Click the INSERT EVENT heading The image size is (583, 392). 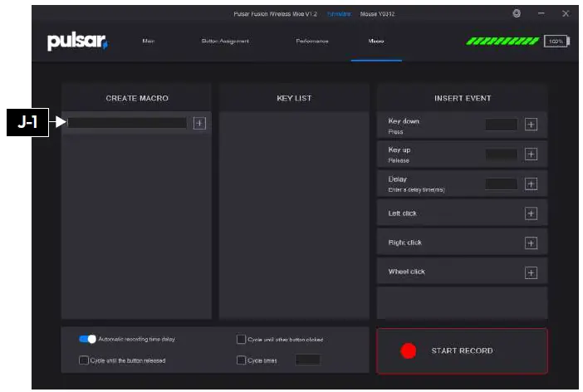pyautogui.click(x=463, y=98)
